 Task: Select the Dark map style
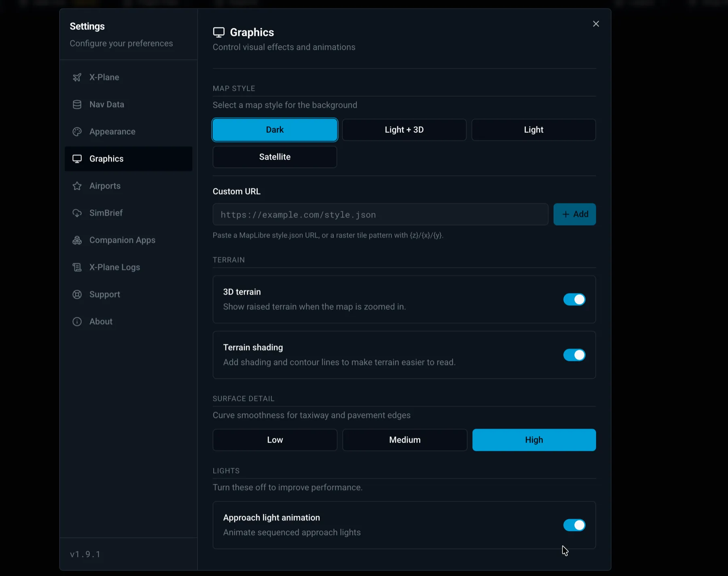point(275,130)
